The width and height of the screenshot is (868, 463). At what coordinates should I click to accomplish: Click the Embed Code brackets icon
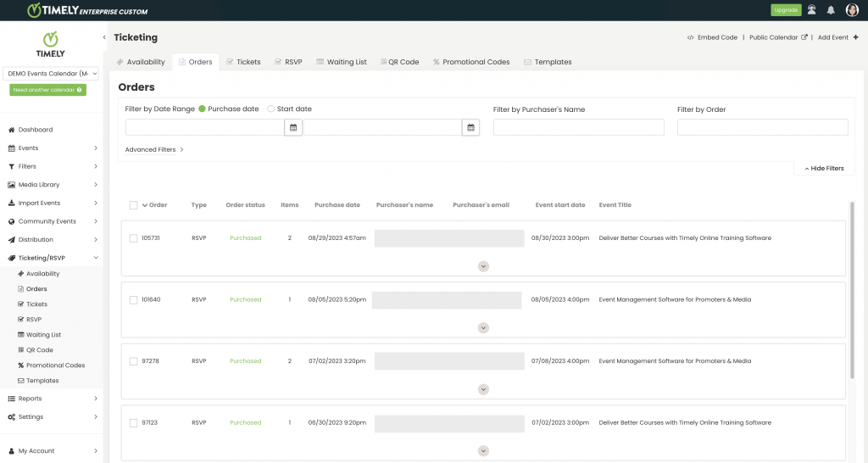click(690, 37)
